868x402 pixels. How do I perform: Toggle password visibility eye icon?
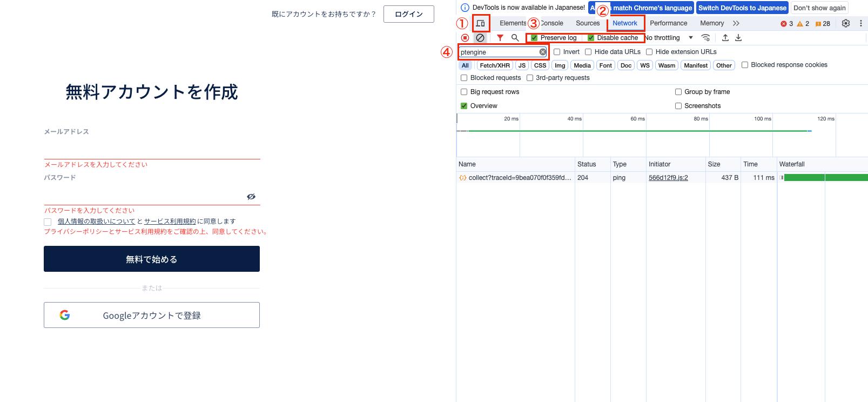tap(251, 197)
